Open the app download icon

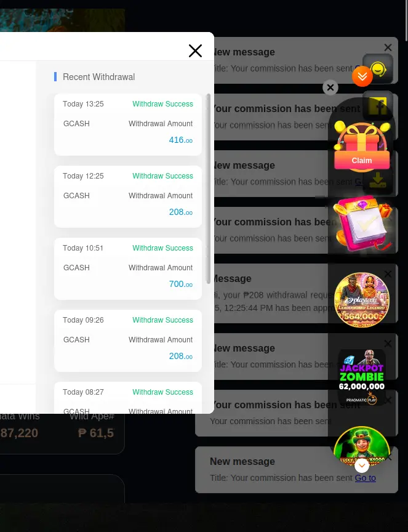(x=378, y=180)
